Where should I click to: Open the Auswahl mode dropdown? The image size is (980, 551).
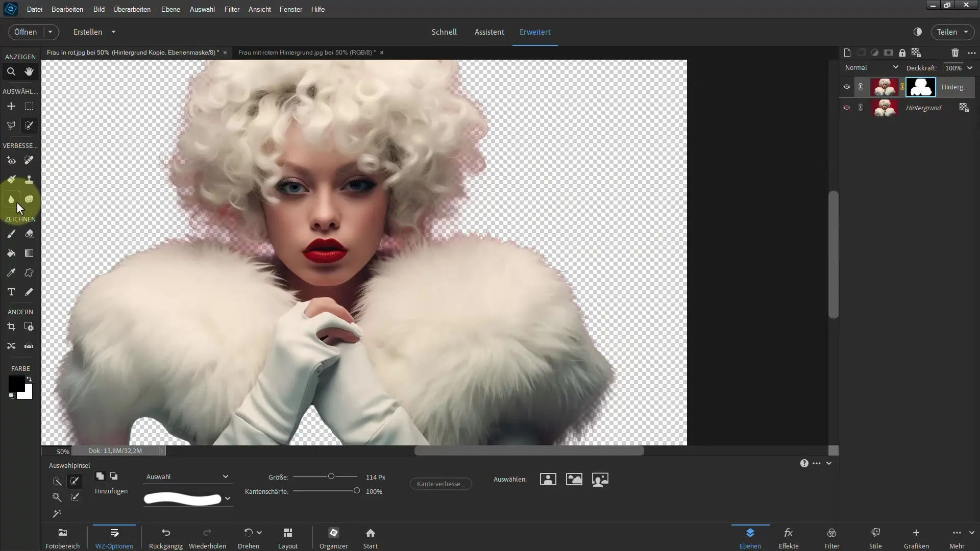pyautogui.click(x=187, y=477)
